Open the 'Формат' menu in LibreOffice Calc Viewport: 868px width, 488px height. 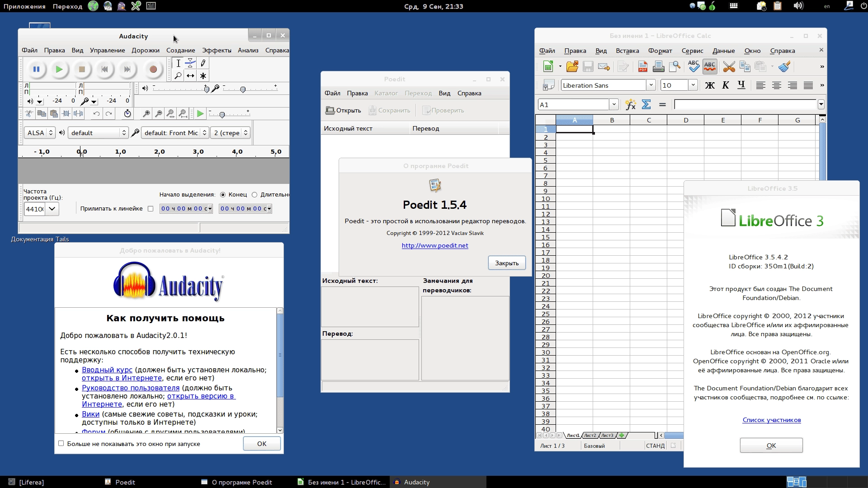point(660,51)
